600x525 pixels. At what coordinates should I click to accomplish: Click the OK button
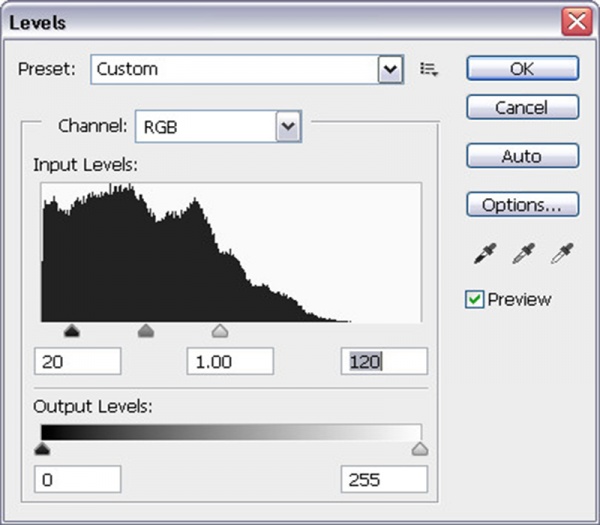click(x=523, y=68)
